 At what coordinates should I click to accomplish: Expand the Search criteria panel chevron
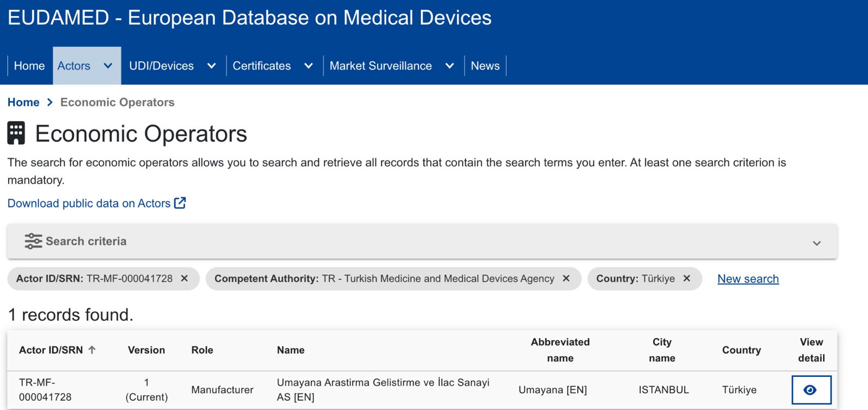[x=817, y=243]
